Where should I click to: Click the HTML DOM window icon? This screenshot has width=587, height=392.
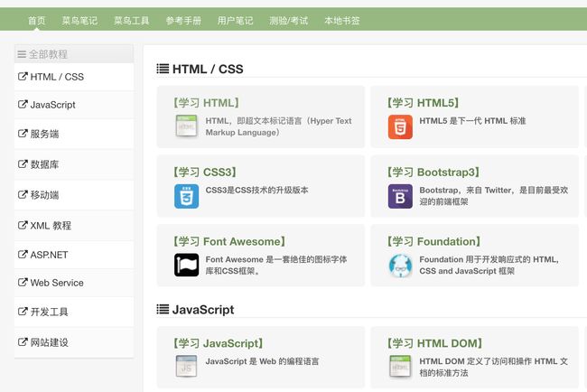pyautogui.click(x=400, y=366)
